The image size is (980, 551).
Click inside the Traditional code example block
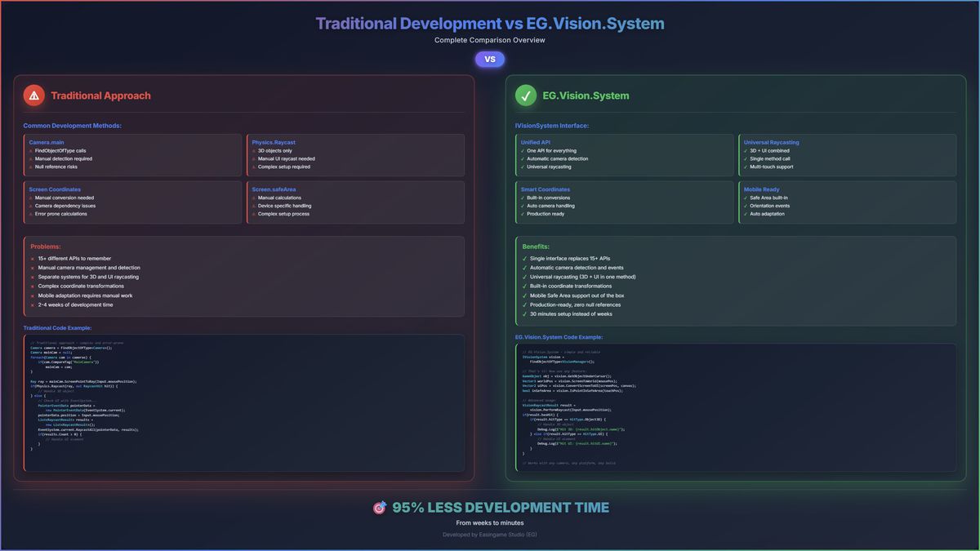(244, 402)
